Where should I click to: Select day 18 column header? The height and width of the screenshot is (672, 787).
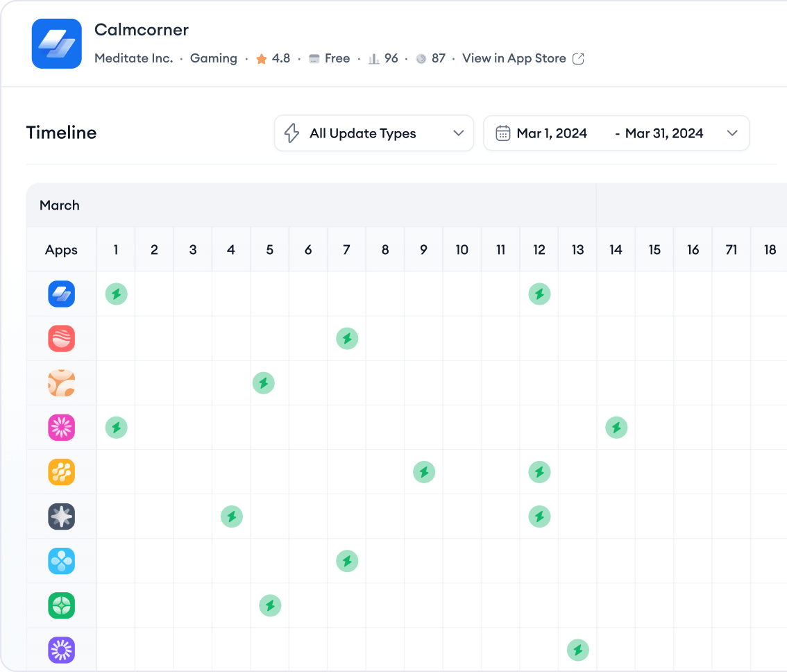point(770,250)
